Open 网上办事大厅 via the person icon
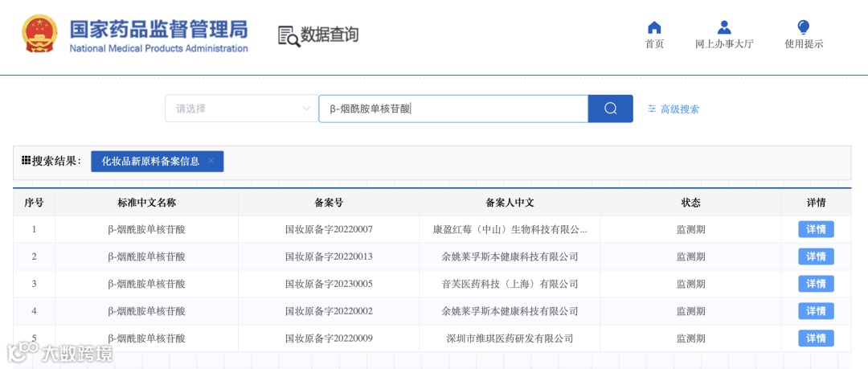 tap(724, 27)
